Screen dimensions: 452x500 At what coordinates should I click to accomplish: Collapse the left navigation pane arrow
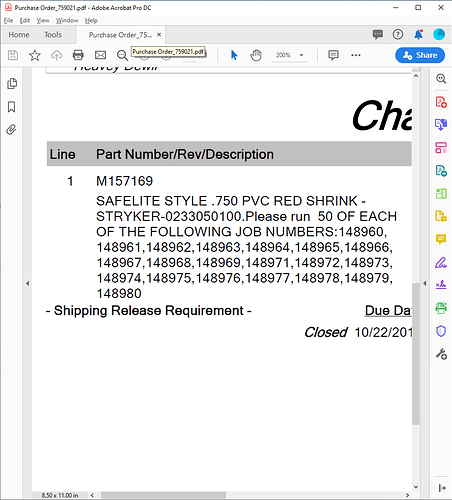pos(28,284)
